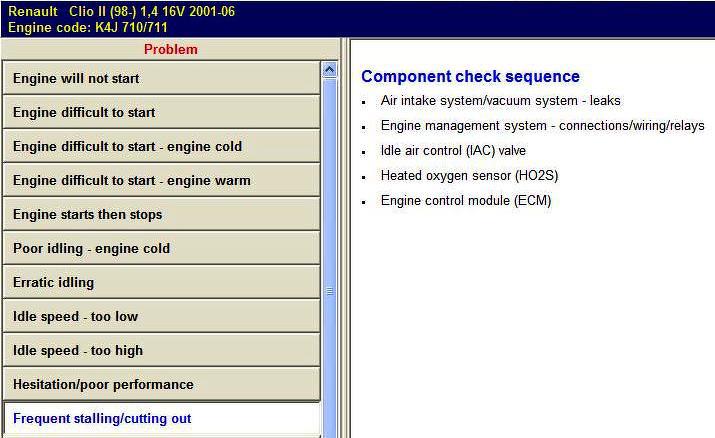Click 'Engine code: K4J 710/711' text
This screenshot has width=715, height=438.
point(88,27)
